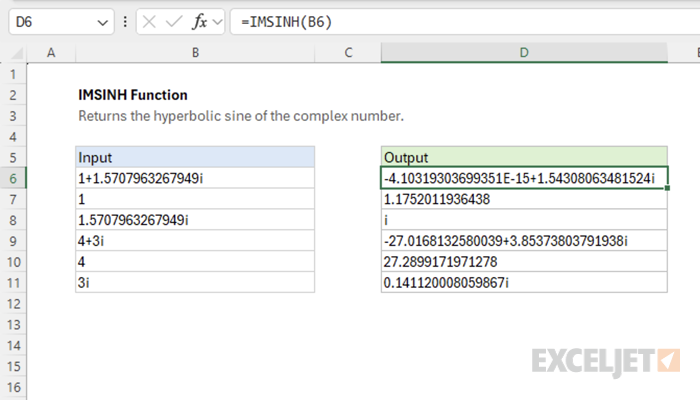This screenshot has height=400, width=700.
Task: Click the fill handle of cell D6
Action: click(667, 188)
